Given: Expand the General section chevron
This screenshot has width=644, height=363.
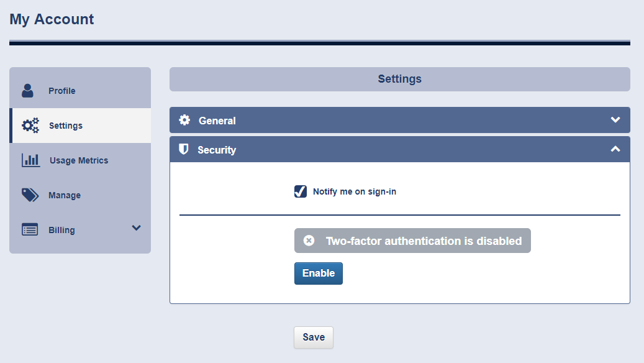Looking at the screenshot, I should point(615,119).
